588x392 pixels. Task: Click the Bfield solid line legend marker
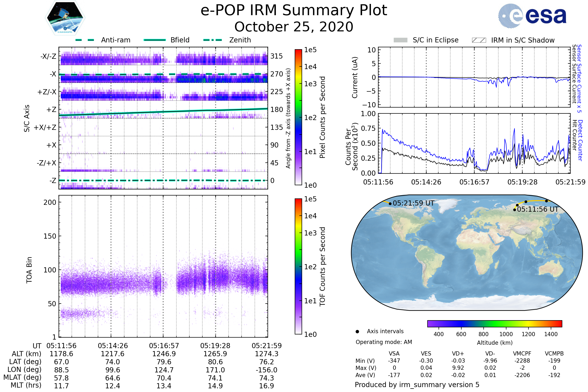155,40
